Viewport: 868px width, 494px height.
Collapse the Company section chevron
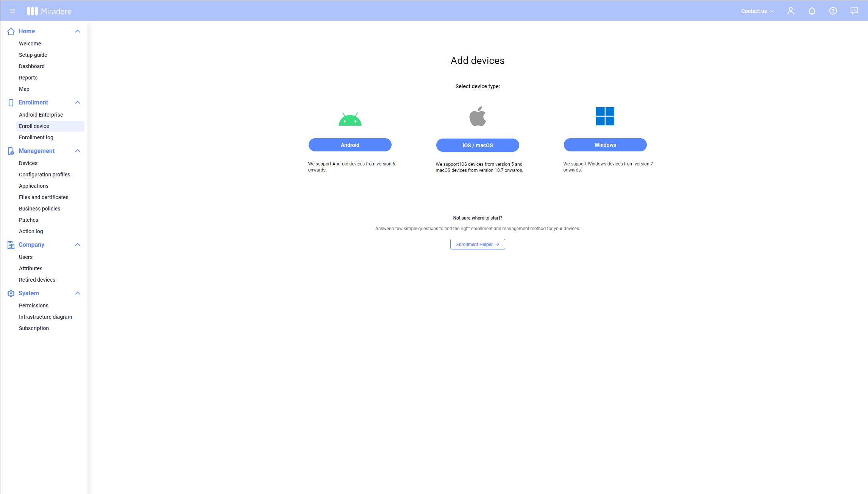78,245
